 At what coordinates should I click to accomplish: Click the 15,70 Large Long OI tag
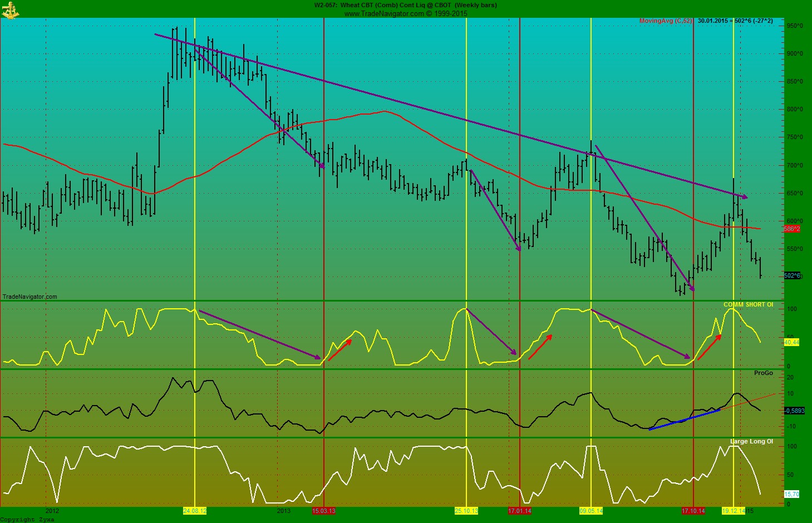coord(791,494)
